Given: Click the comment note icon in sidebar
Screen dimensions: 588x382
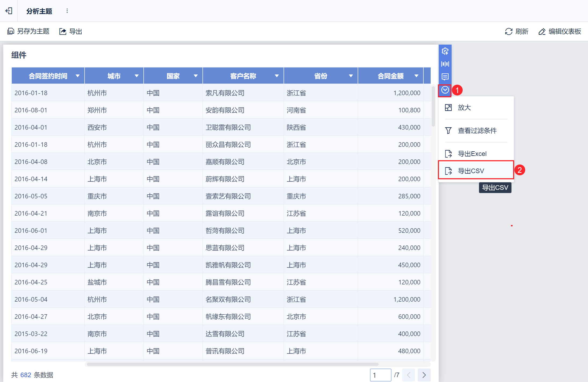Looking at the screenshot, I should tap(445, 77).
